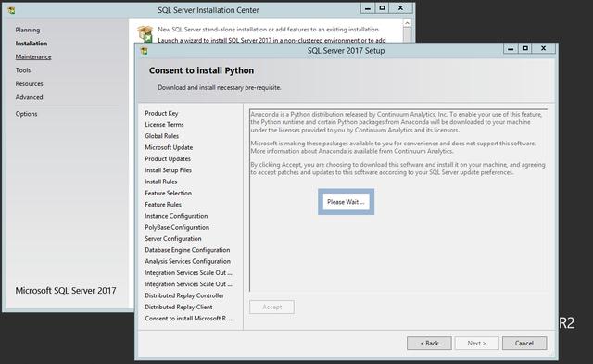
Task: Open Maintenance in Installation Center sidebar
Action: (x=33, y=56)
